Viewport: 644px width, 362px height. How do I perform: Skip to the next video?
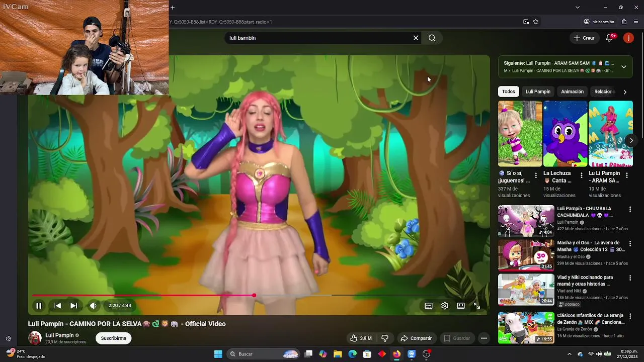(x=73, y=306)
